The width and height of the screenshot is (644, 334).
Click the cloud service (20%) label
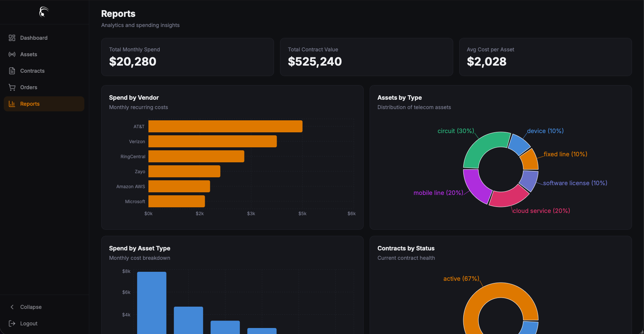point(541,211)
